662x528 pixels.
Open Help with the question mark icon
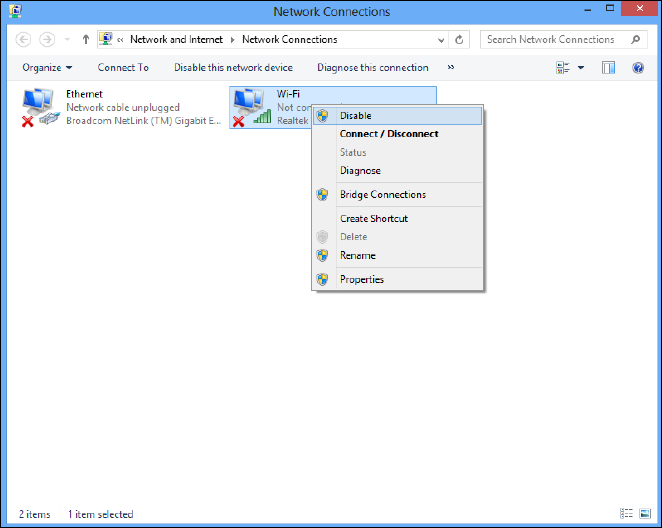tap(638, 68)
